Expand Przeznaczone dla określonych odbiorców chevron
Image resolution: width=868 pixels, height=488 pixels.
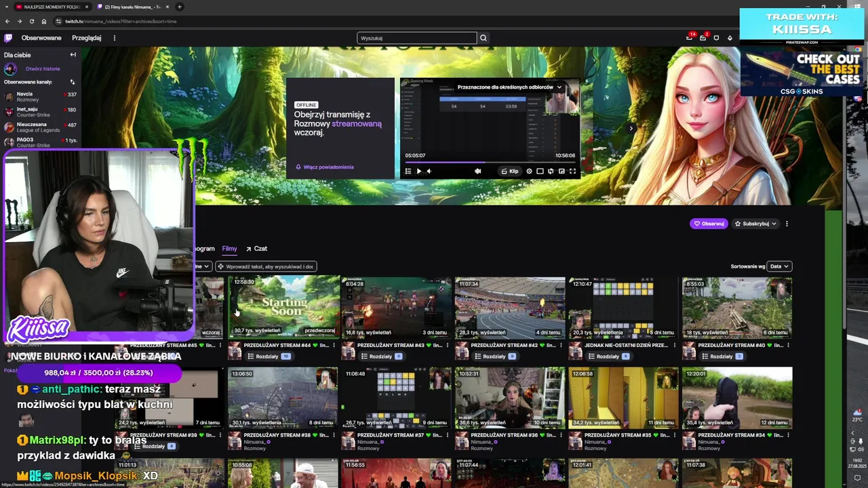559,87
